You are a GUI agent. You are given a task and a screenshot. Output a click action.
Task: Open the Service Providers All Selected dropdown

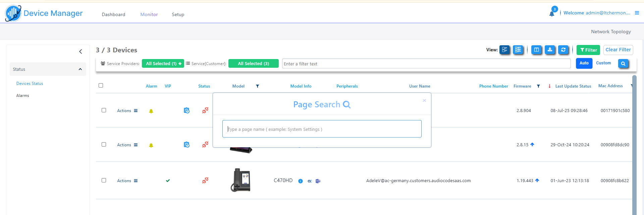[163, 63]
